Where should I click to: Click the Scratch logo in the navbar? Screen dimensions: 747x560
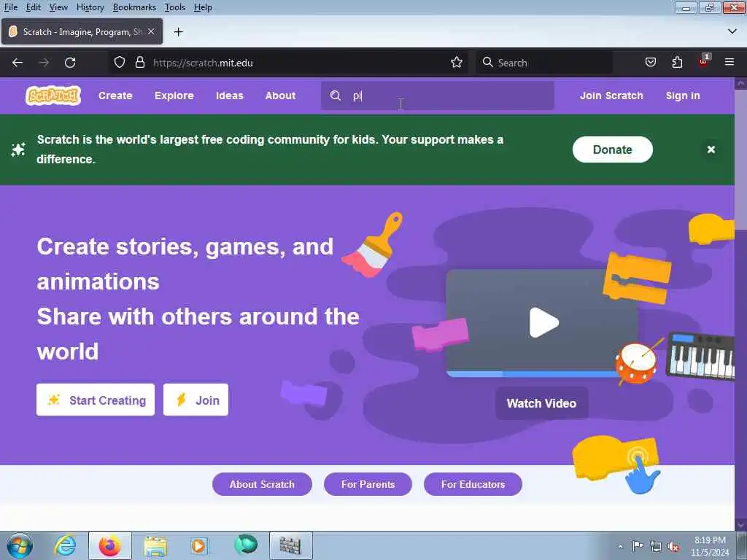point(53,96)
